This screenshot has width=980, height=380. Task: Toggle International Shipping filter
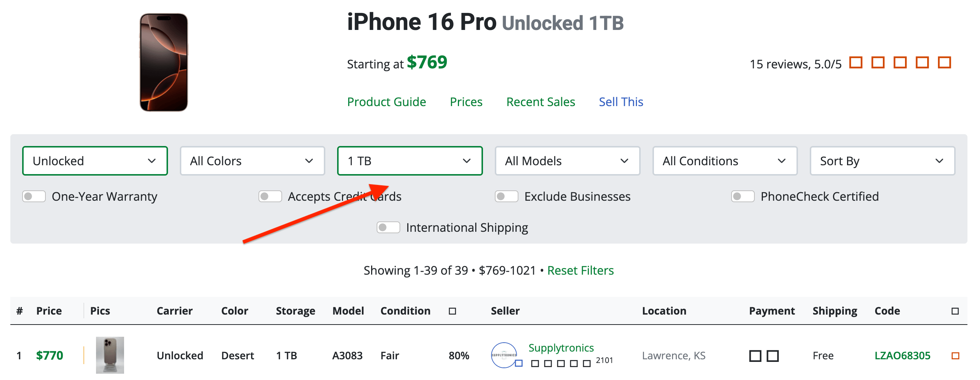coord(388,227)
